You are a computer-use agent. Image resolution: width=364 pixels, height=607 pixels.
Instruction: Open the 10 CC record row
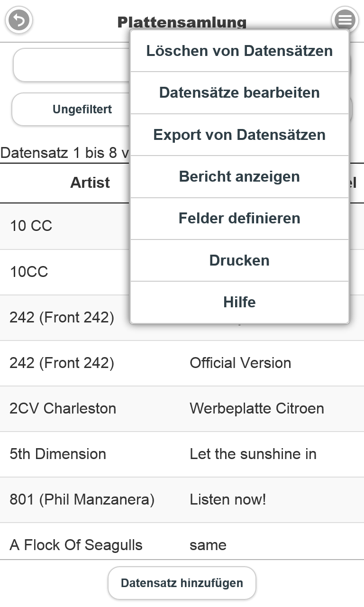click(x=66, y=226)
